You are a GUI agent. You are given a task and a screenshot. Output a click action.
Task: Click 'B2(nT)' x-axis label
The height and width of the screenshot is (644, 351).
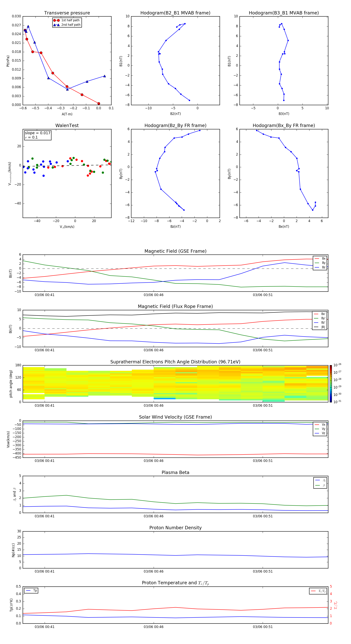pyautogui.click(x=175, y=114)
